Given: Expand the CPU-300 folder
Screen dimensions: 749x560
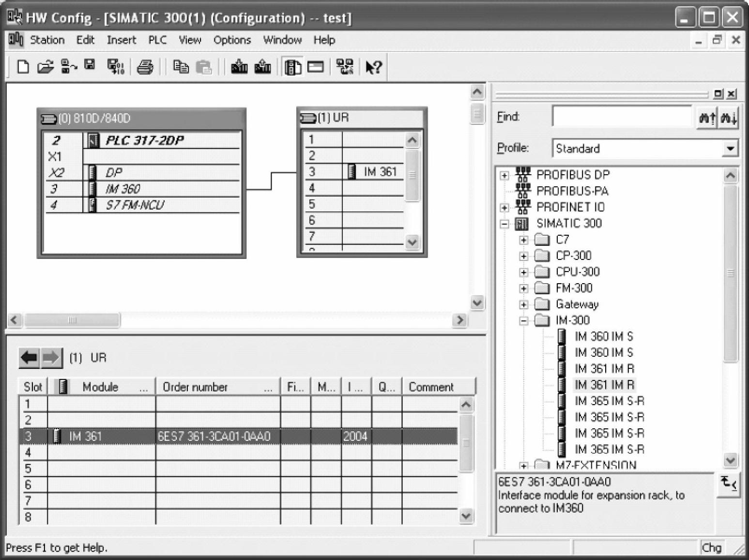Looking at the screenshot, I should pos(523,272).
